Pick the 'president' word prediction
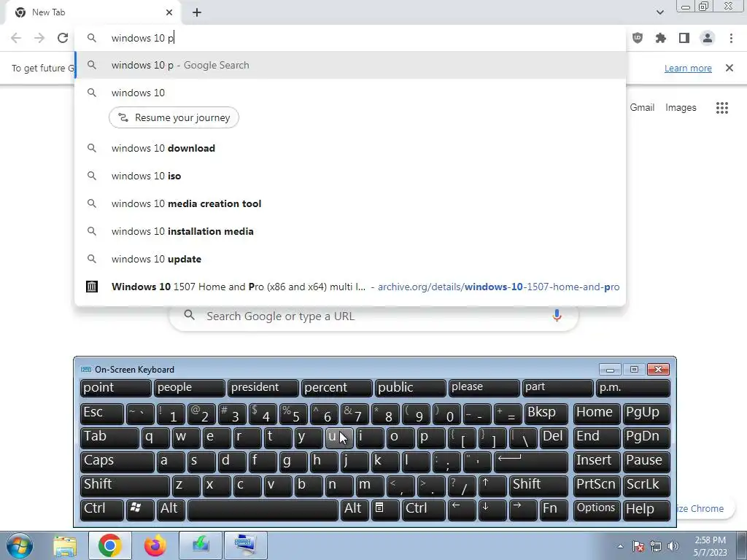Image resolution: width=747 pixels, height=560 pixels. coord(263,388)
